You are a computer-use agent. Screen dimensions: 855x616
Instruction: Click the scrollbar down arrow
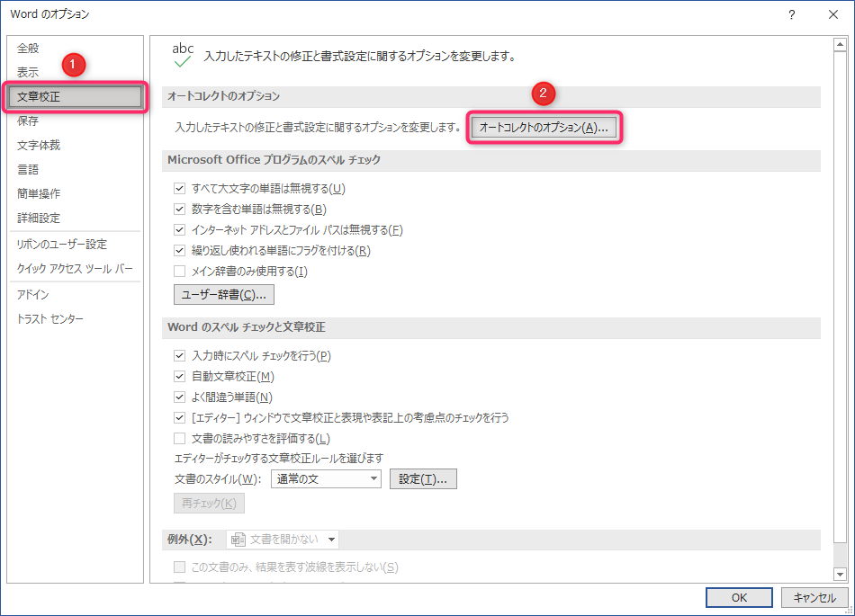(x=840, y=574)
